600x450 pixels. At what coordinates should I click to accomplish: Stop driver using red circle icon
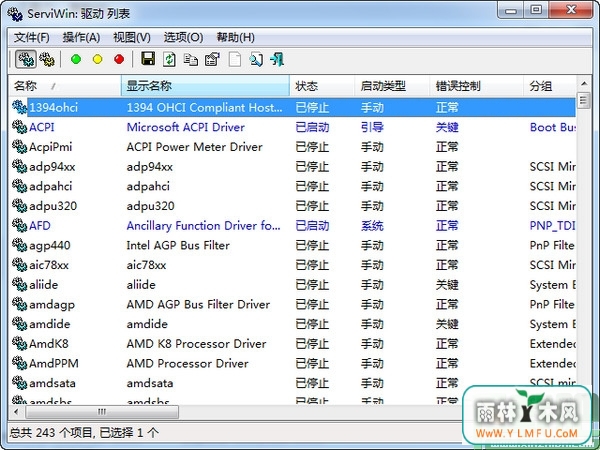(119, 59)
